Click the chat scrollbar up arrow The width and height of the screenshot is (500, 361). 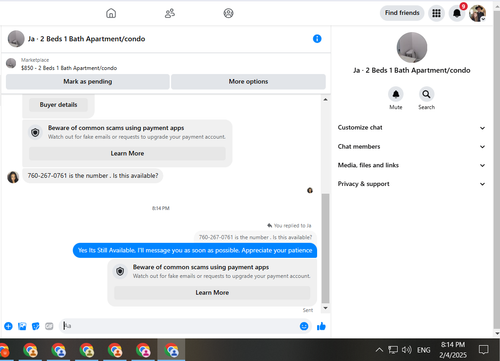point(325,100)
